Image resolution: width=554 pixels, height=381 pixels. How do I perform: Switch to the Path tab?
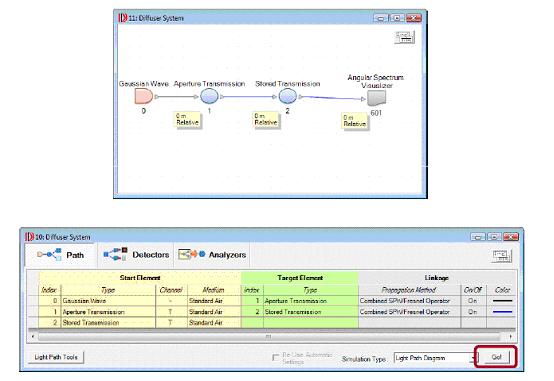point(60,255)
